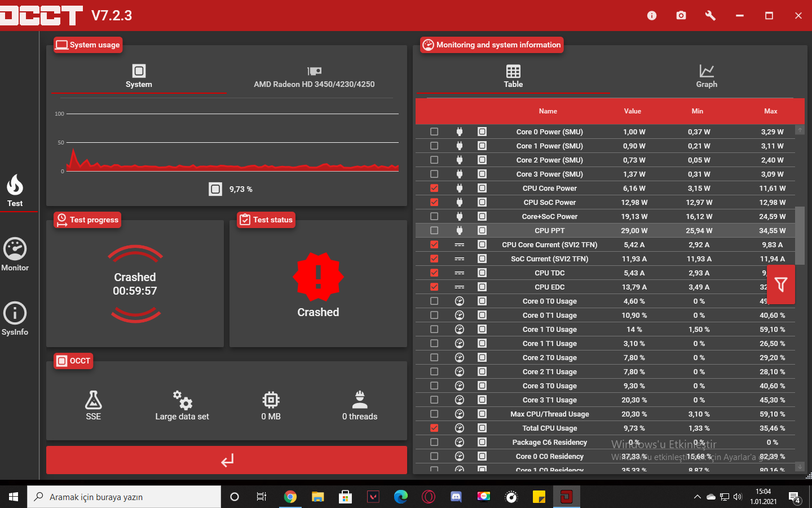The width and height of the screenshot is (812, 508).
Task: Open Opera browser from the taskbar
Action: tap(429, 497)
